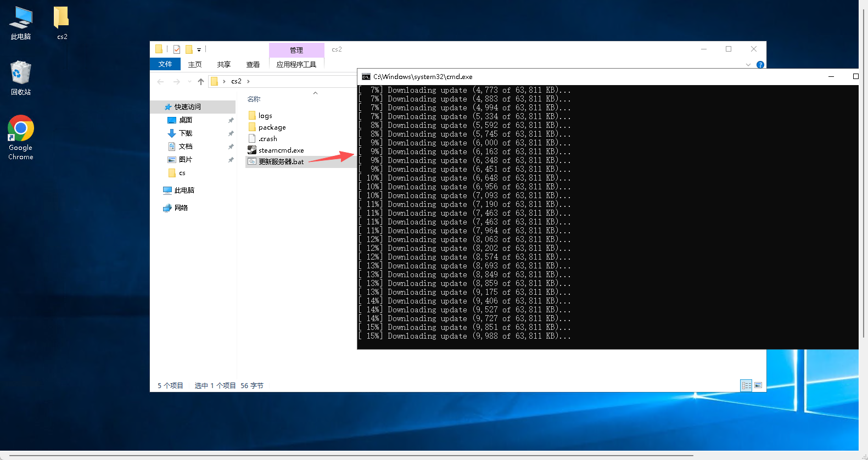Select the 更新服务器.bat batch file
The width and height of the screenshot is (868, 460).
281,162
